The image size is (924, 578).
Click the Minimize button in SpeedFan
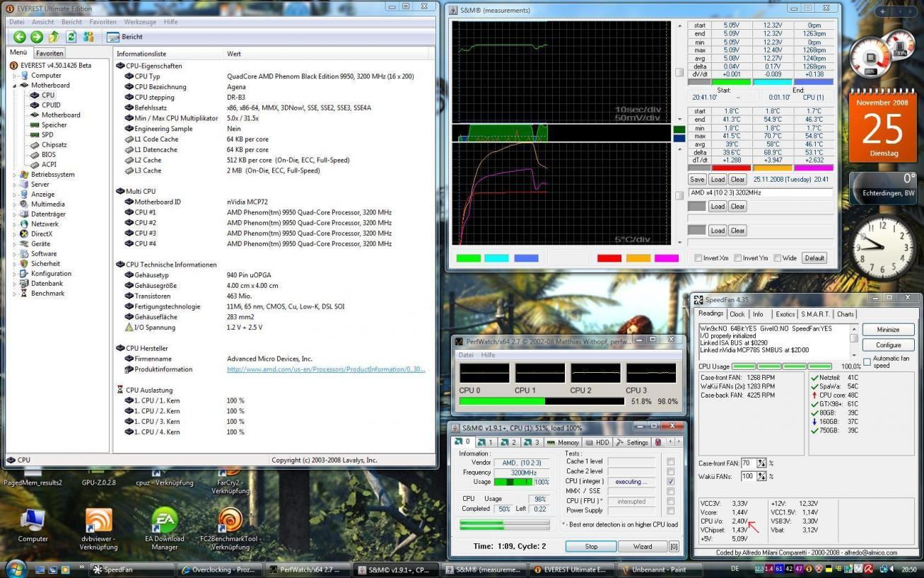(888, 330)
